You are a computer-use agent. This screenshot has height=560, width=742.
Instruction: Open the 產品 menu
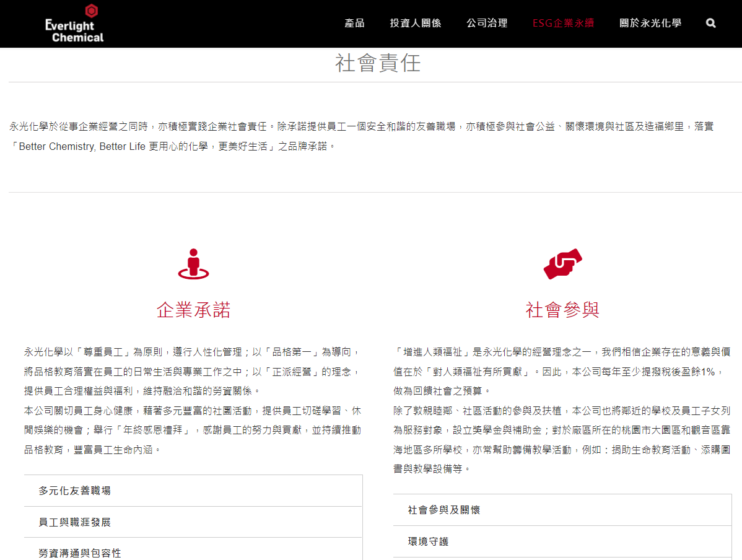(354, 23)
